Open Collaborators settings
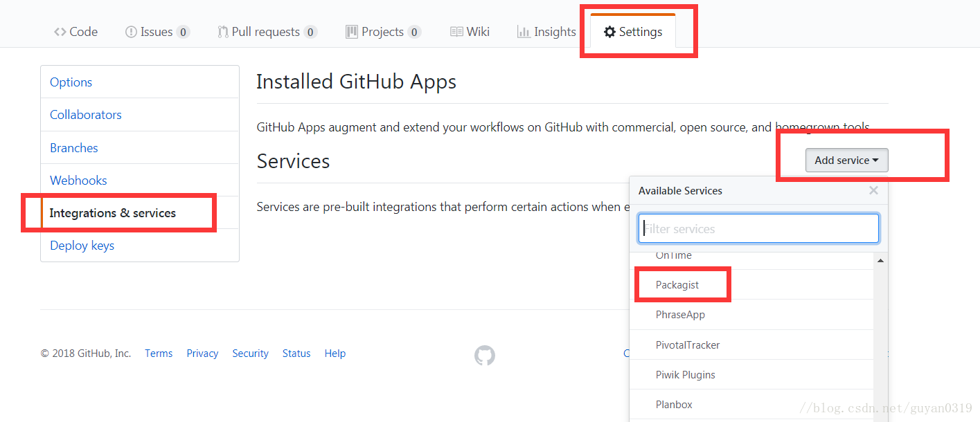The image size is (980, 422). click(x=140, y=115)
